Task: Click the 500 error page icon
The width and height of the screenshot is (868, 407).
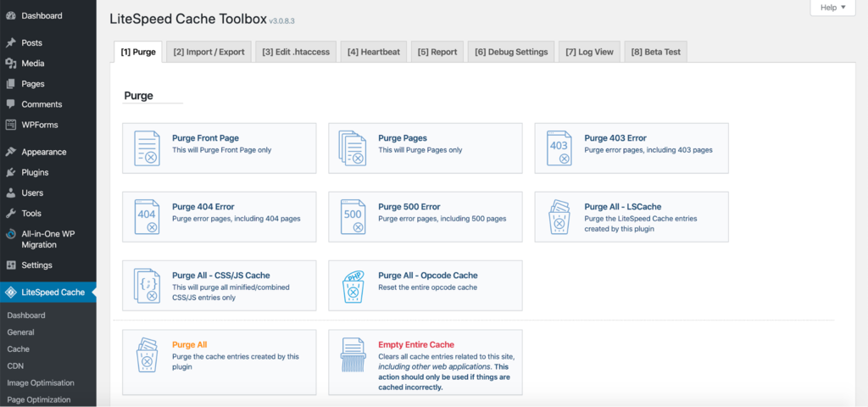Action: tap(353, 217)
